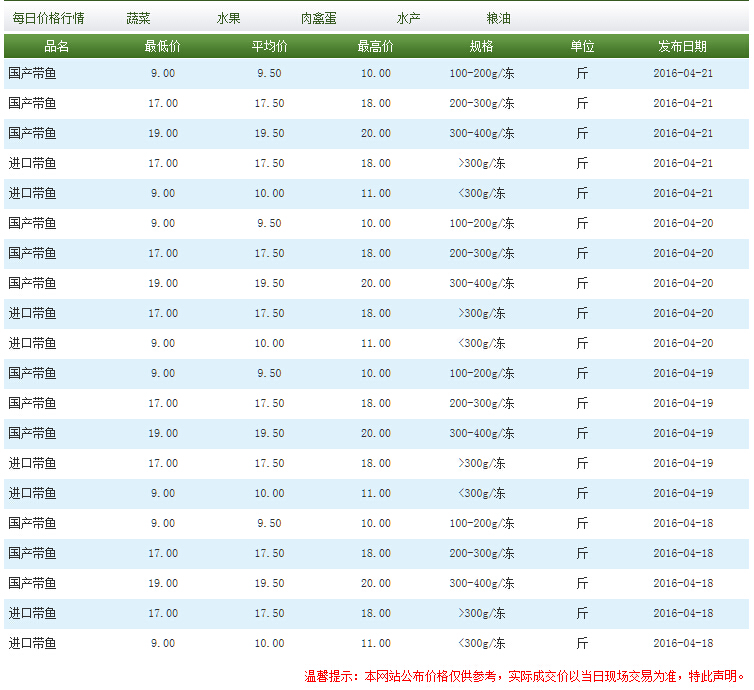Click 100-200g/冻 spec dated 2016-04-20
This screenshot has width=754, height=690.
click(x=482, y=224)
